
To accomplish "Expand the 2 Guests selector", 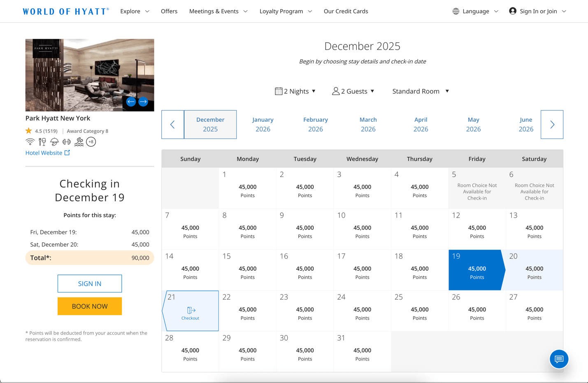I will click(x=353, y=91).
